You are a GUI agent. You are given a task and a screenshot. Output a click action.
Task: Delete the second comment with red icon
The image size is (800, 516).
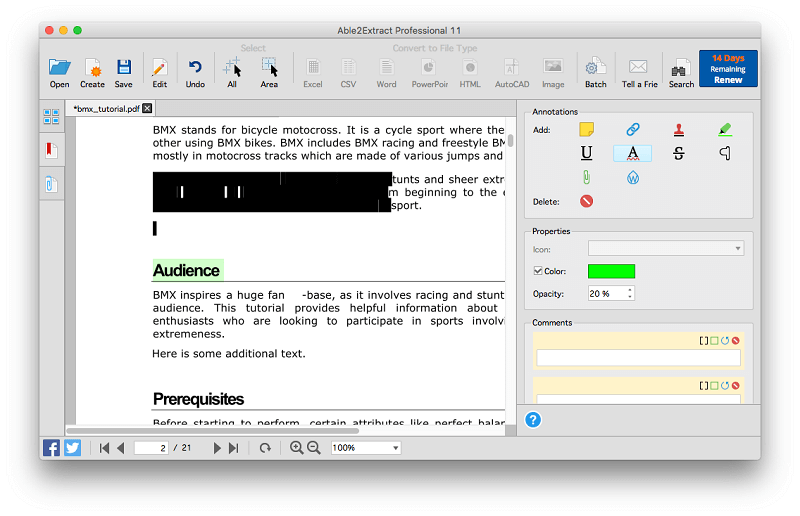[735, 385]
